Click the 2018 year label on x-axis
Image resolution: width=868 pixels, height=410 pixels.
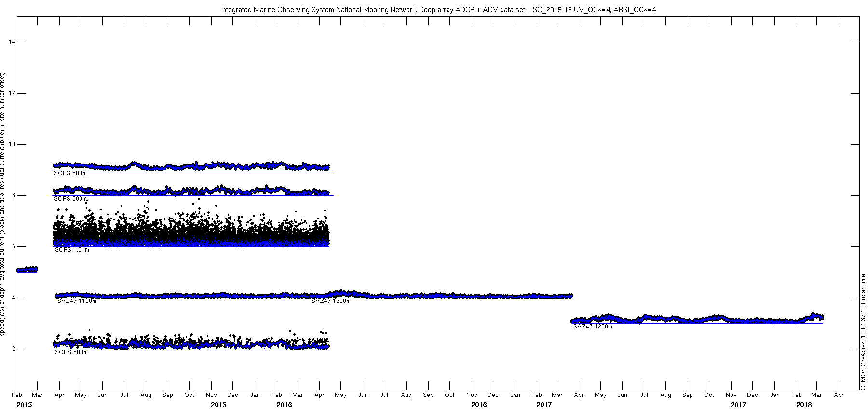coord(804,405)
